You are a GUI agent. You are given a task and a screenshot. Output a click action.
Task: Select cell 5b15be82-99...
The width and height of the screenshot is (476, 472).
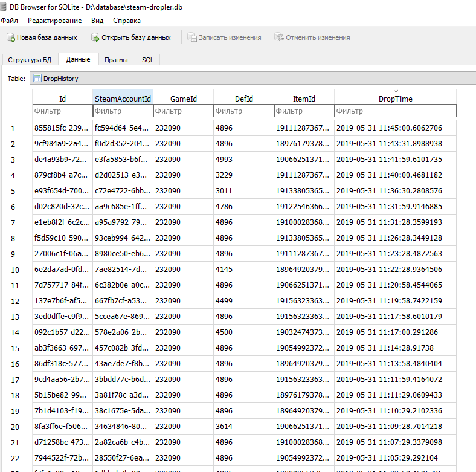coord(62,395)
